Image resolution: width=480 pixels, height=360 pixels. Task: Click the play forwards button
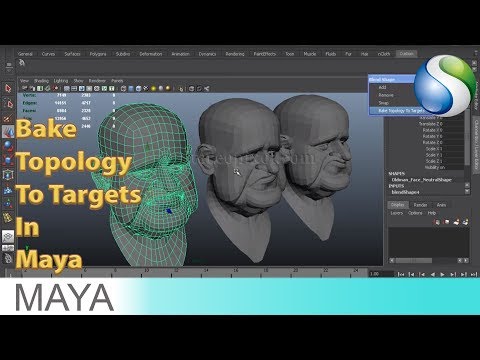click(x=442, y=274)
